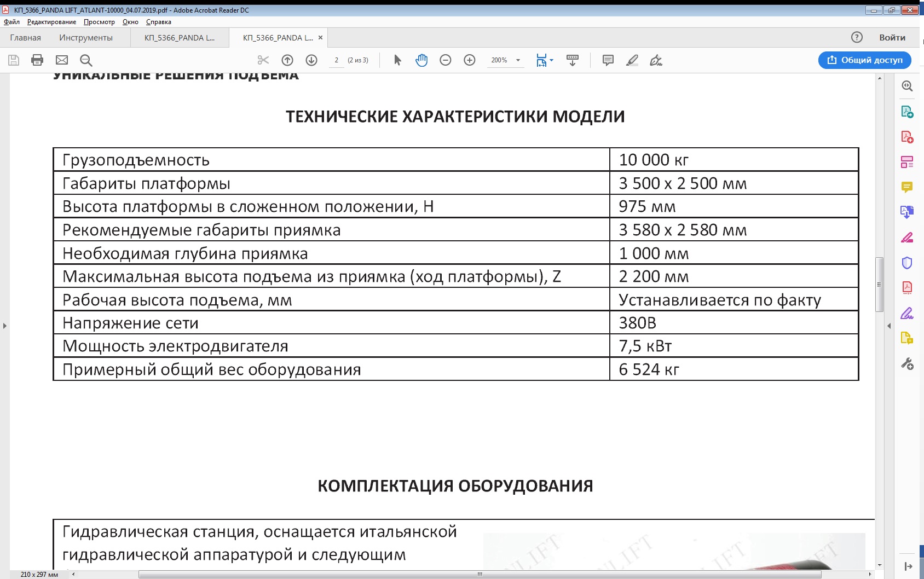
Task: Click the 6 524 кг table cell
Action: click(734, 369)
